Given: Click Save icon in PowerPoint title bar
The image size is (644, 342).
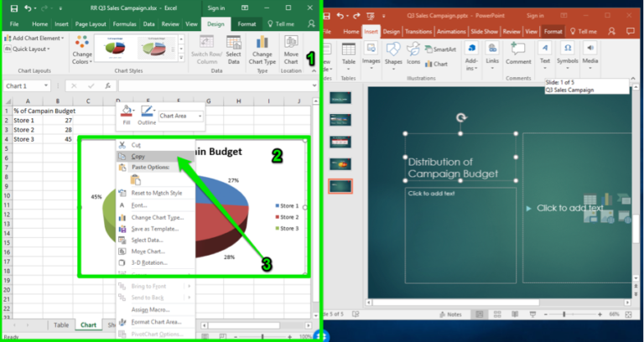Looking at the screenshot, I should pyautogui.click(x=326, y=16).
